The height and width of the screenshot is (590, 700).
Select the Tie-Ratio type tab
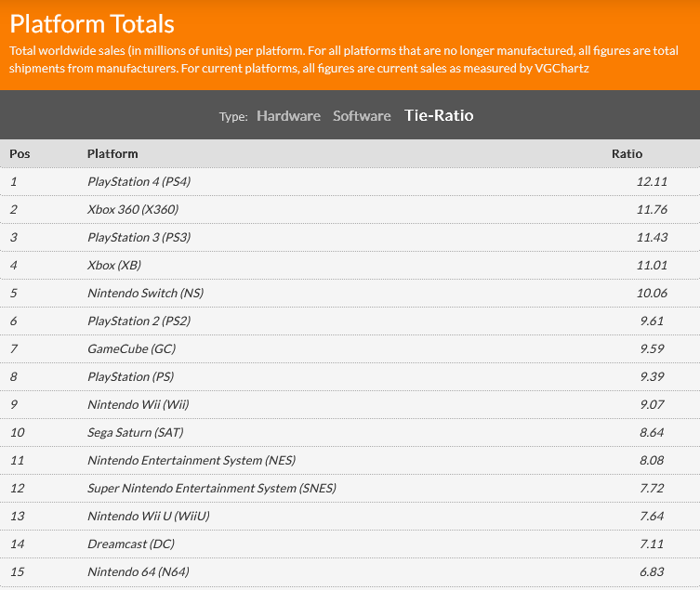(439, 115)
